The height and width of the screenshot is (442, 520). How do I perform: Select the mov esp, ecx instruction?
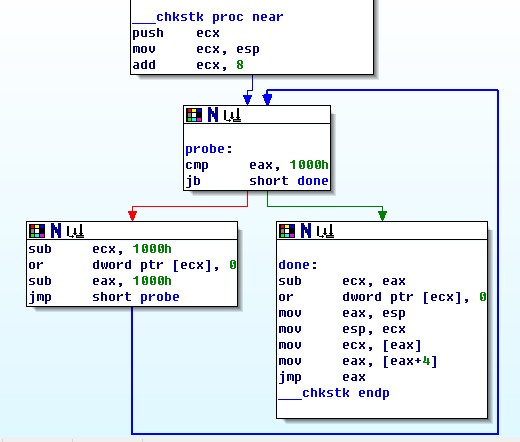[x=342, y=329]
